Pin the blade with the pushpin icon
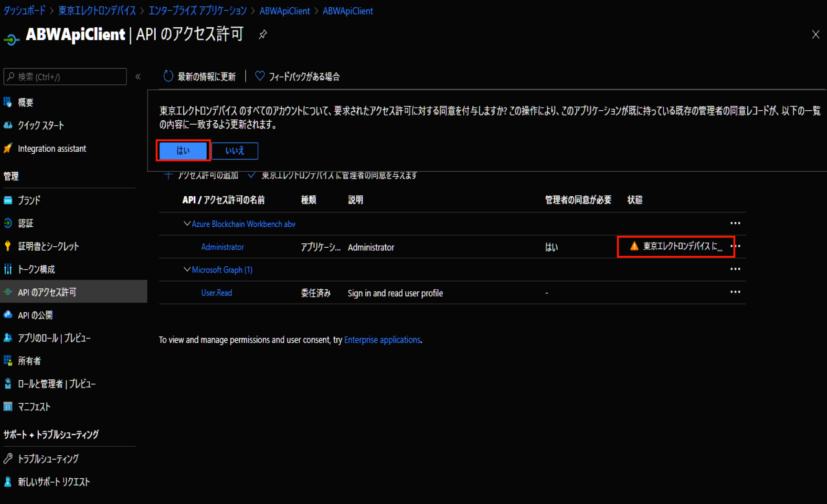This screenshot has width=827, height=504. coord(263,34)
